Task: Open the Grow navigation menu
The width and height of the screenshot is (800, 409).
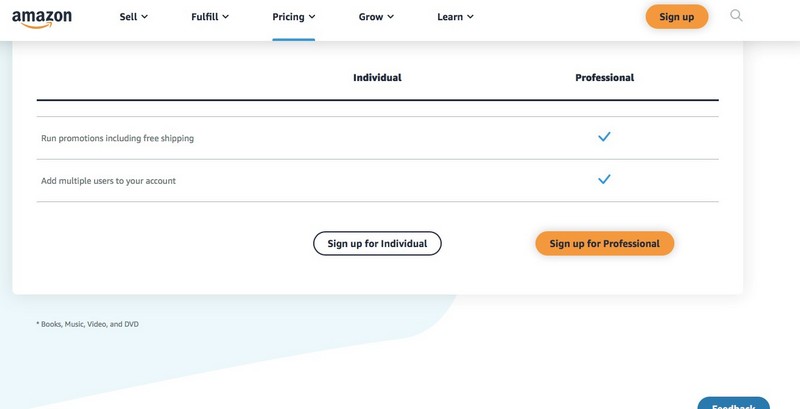Action: tap(376, 17)
